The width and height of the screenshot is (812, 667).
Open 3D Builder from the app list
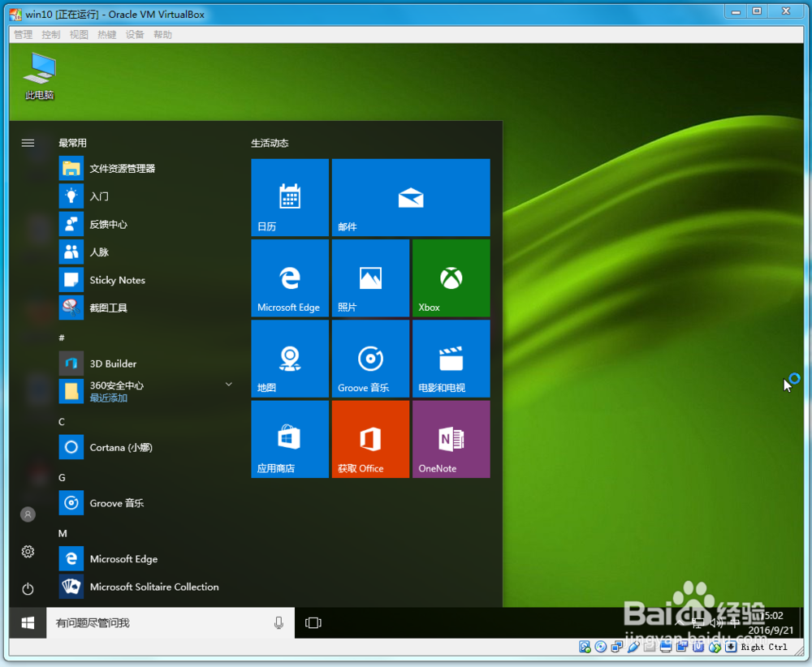tap(146, 364)
